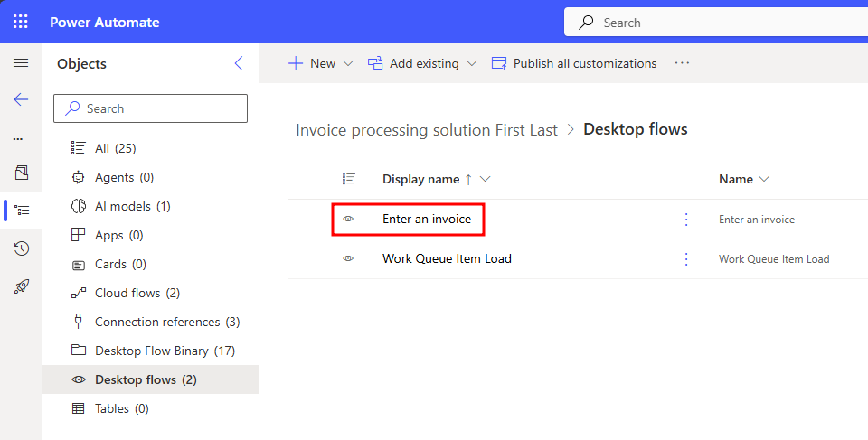The image size is (868, 440).
Task: Click the Cloud flows connector icon
Action: [79, 293]
